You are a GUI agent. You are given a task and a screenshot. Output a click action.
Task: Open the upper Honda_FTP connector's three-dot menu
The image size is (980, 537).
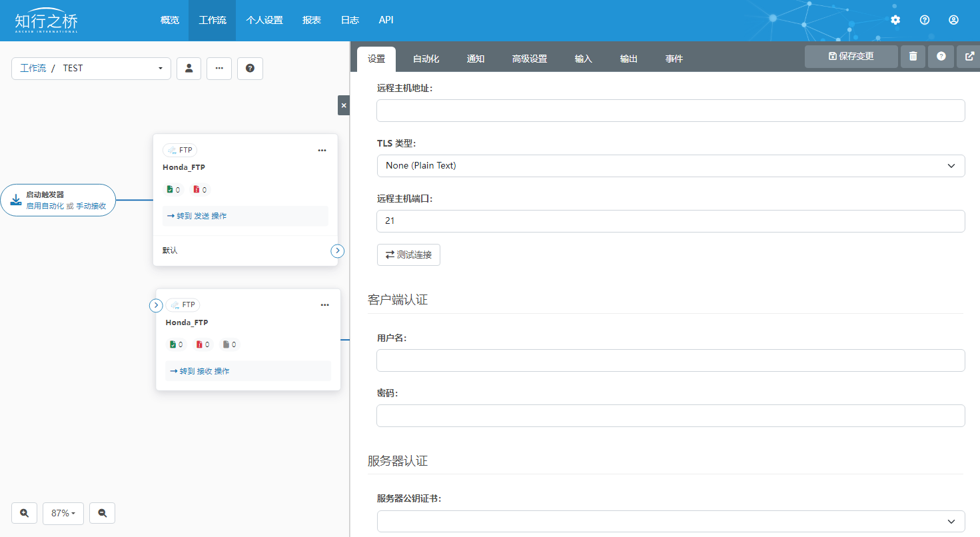[322, 151]
